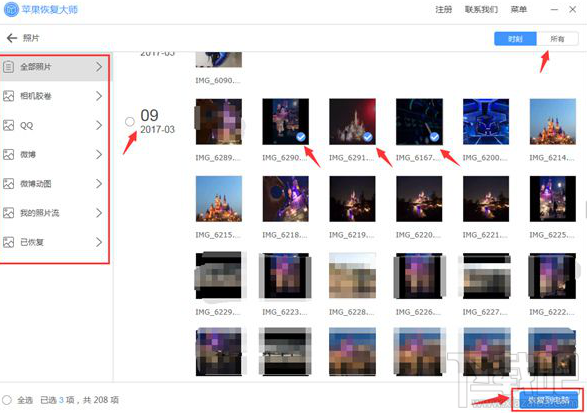Click the 全部照片 clipboard icon
This screenshot has height=413, width=587.
pyautogui.click(x=8, y=67)
